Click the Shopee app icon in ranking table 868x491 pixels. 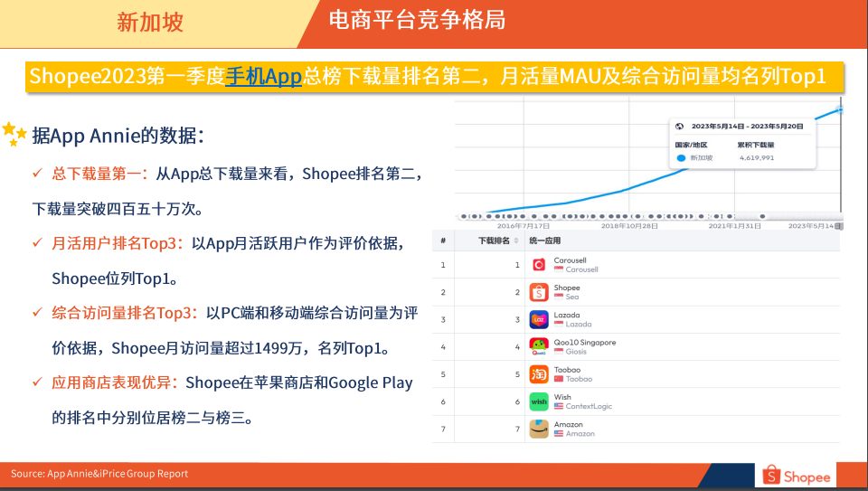pos(539,292)
